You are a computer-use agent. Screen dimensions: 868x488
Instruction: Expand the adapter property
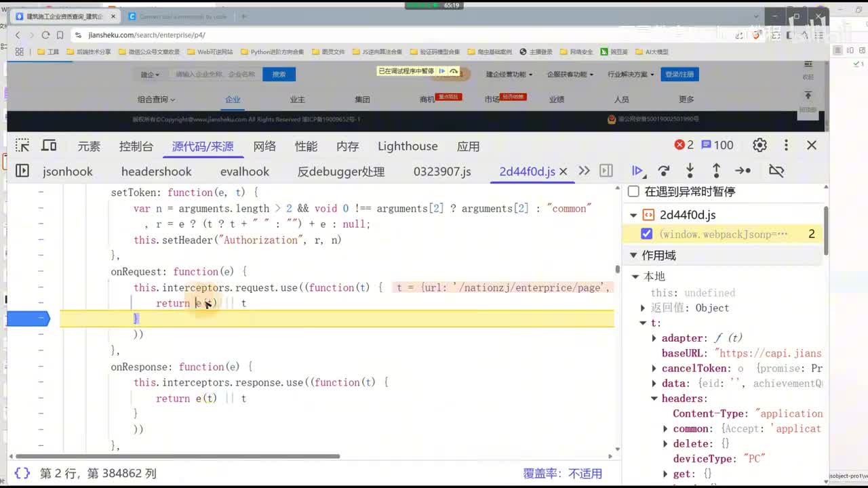pos(654,338)
